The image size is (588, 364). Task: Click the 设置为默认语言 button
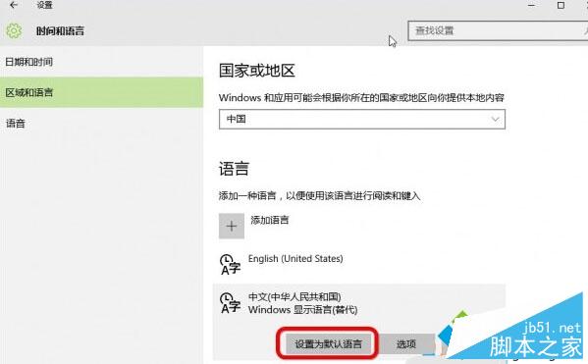pos(328,343)
